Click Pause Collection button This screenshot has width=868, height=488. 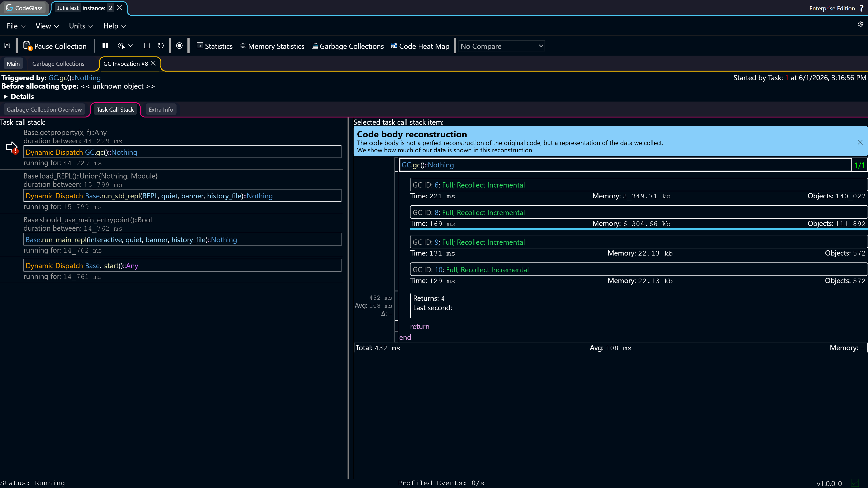point(55,46)
